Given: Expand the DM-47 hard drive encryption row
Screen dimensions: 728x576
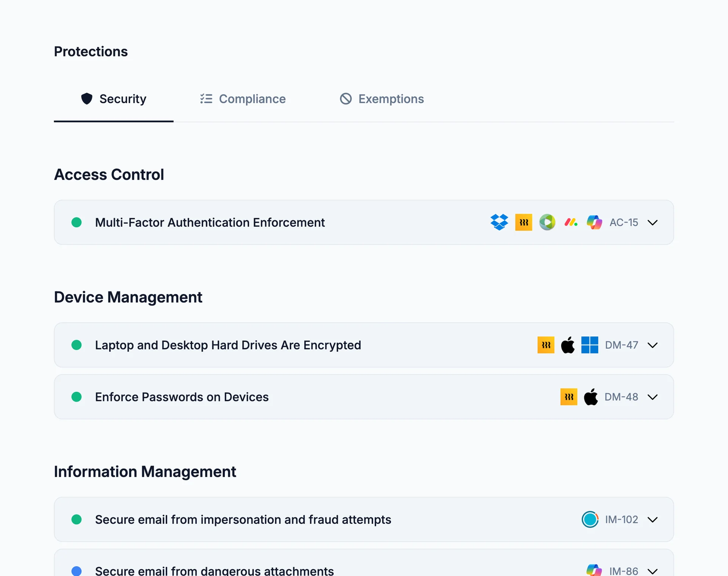Looking at the screenshot, I should coord(653,345).
